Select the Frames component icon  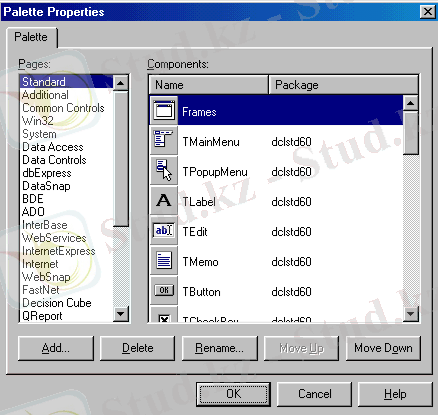point(164,110)
